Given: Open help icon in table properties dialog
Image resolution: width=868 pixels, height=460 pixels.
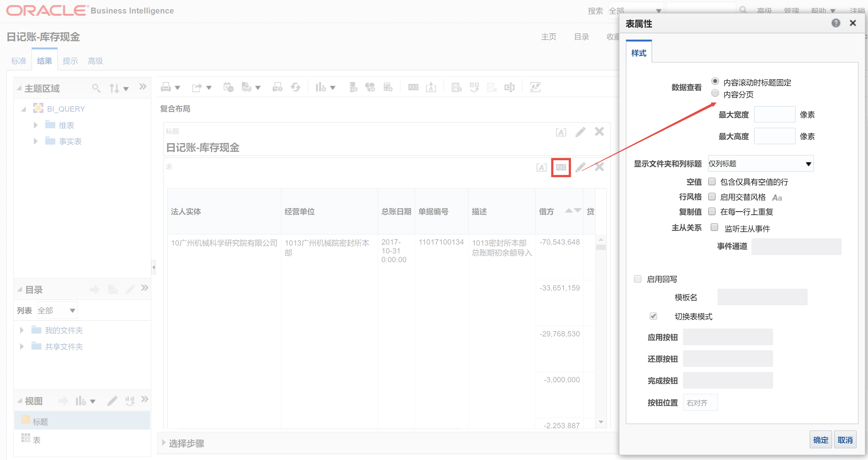Looking at the screenshot, I should click(x=835, y=23).
